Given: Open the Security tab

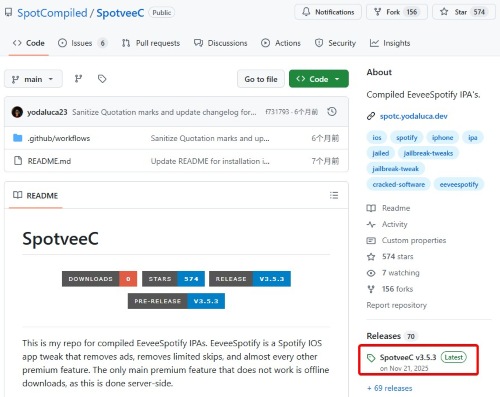Looking at the screenshot, I should pos(335,43).
